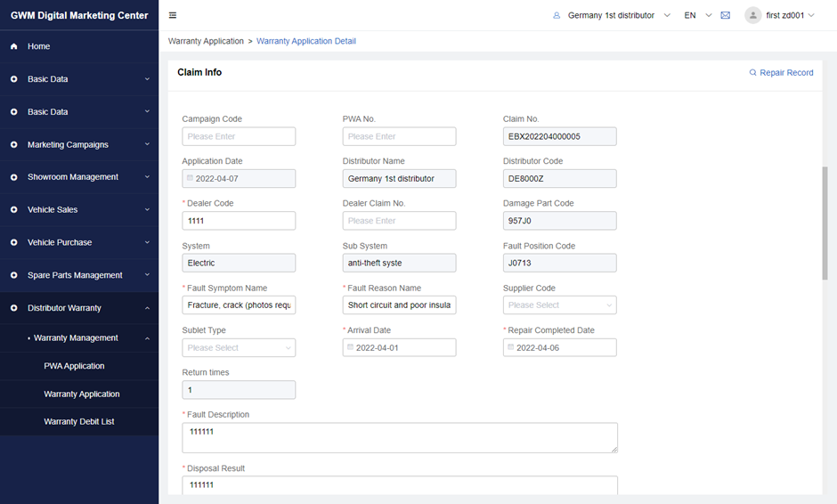Click the Home icon in the sidebar
The width and height of the screenshot is (837, 504).
pos(14,46)
